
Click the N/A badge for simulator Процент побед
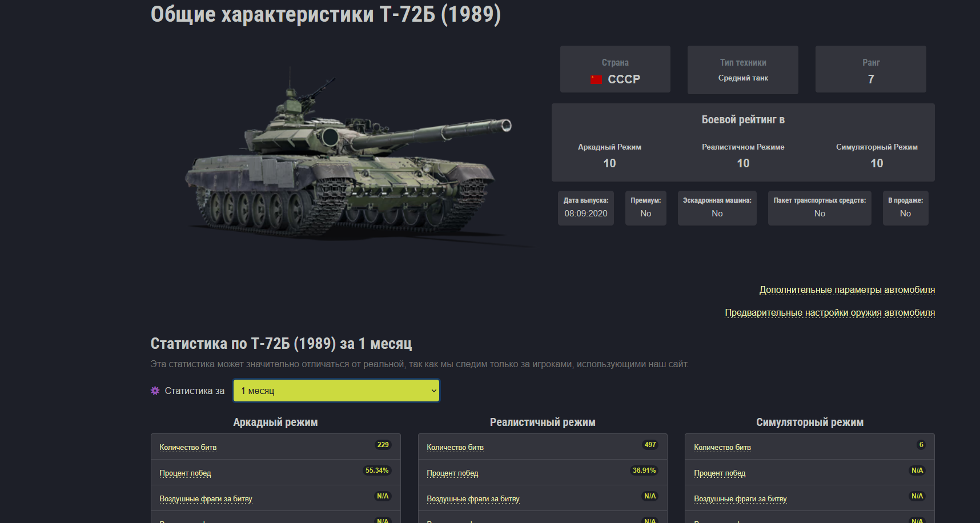click(x=917, y=470)
